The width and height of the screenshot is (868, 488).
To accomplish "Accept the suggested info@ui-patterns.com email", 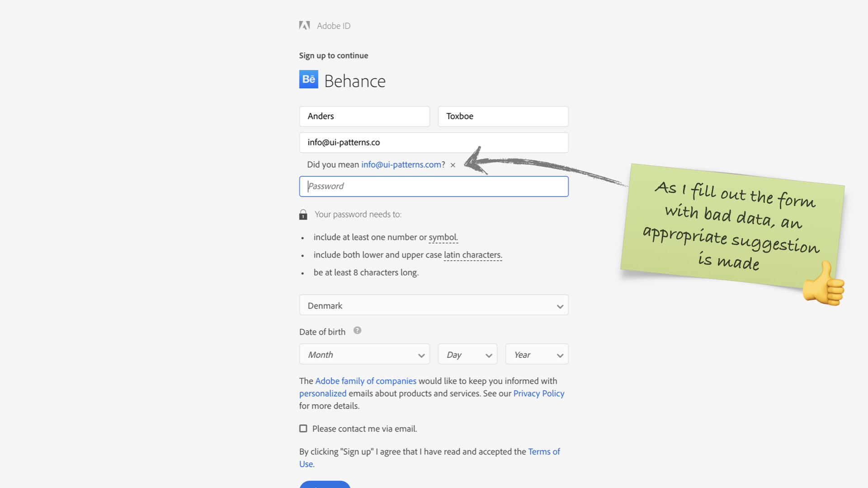I will [401, 164].
